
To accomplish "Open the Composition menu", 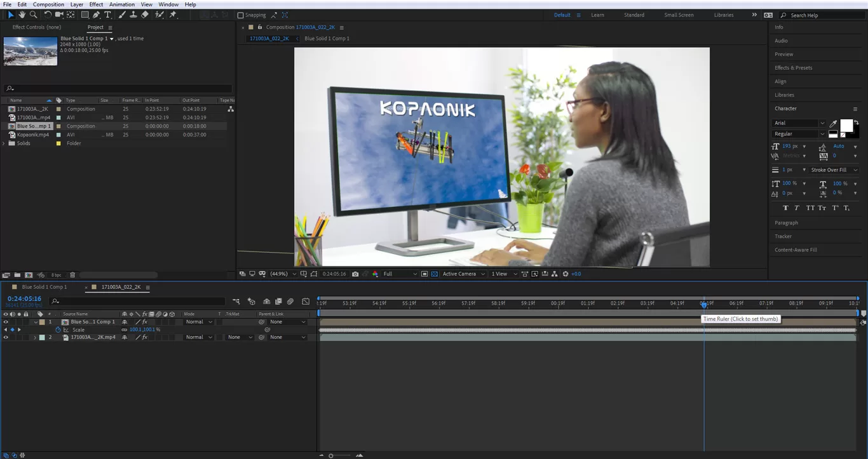I will coord(48,4).
